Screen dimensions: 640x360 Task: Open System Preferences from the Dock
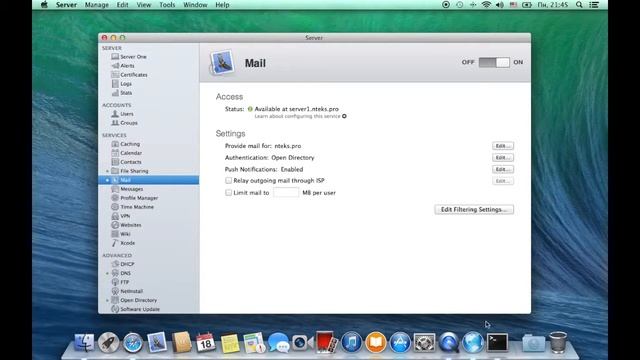point(424,342)
